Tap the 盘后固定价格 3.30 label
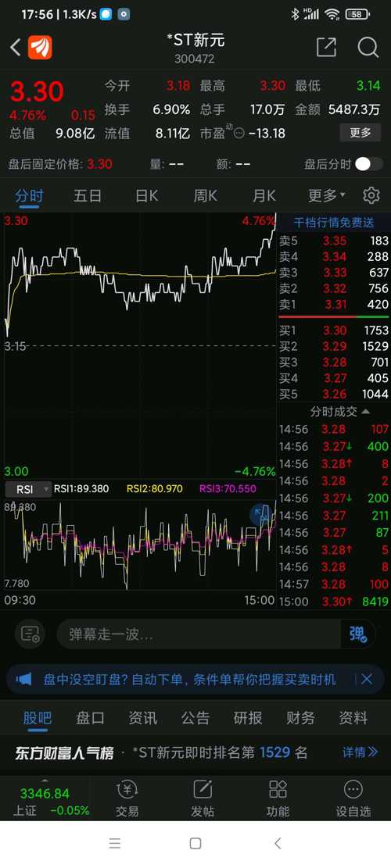The width and height of the screenshot is (391, 868). [x=59, y=164]
